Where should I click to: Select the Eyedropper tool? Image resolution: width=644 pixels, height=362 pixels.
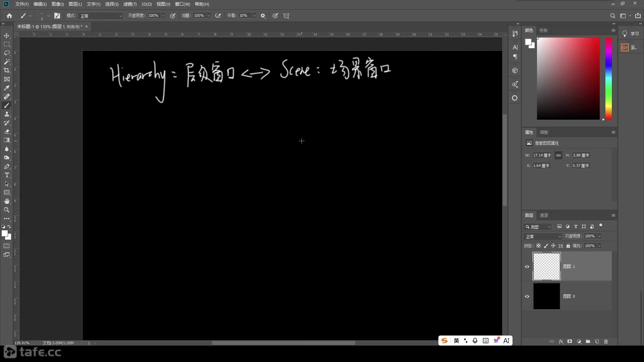click(x=7, y=88)
